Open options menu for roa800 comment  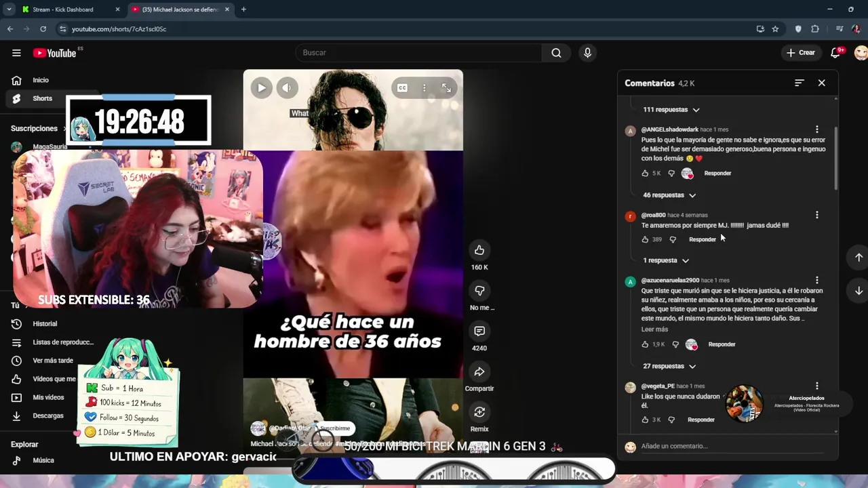pos(817,215)
